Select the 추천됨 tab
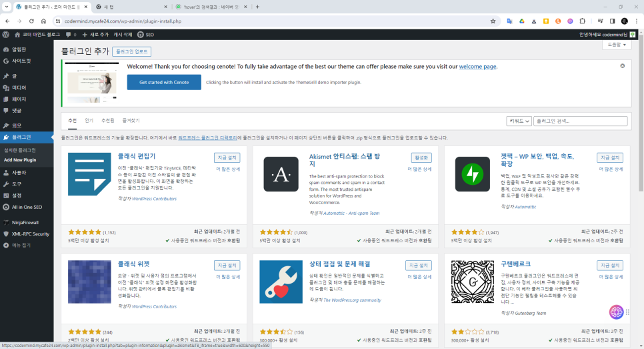Viewport: 644px width, 349px height. (x=108, y=120)
